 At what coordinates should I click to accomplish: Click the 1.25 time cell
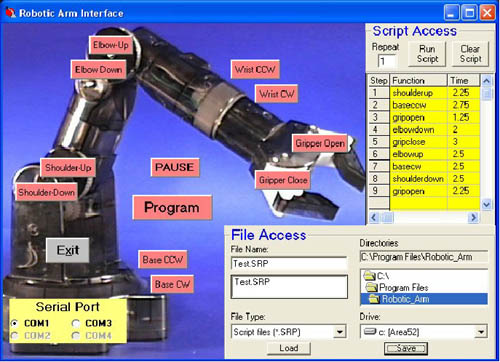tap(464, 117)
